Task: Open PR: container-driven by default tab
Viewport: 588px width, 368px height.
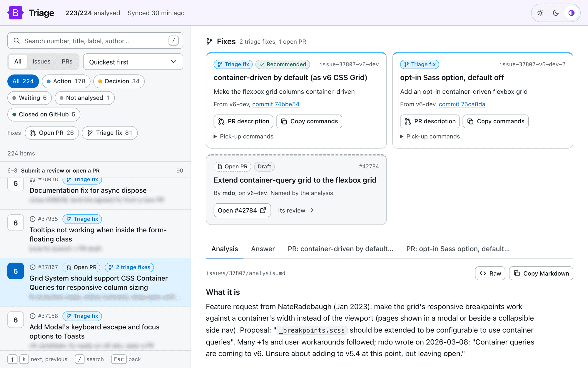Action: [340, 249]
